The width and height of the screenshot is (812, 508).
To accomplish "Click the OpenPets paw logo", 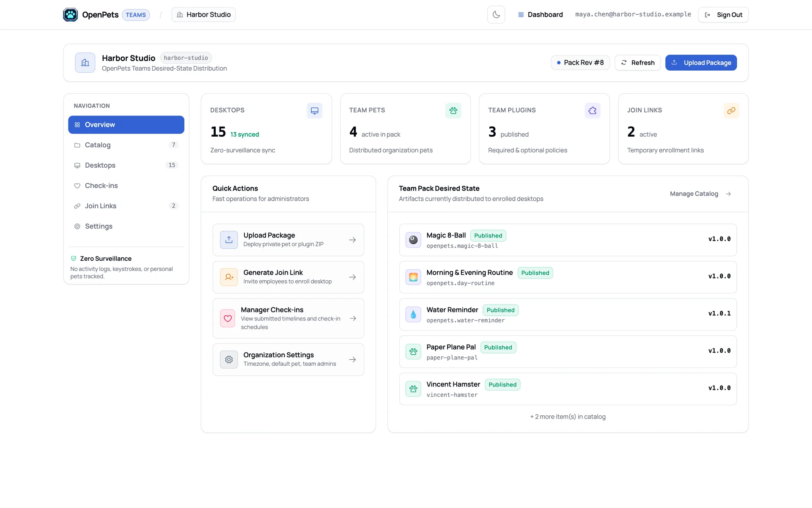I will [70, 15].
